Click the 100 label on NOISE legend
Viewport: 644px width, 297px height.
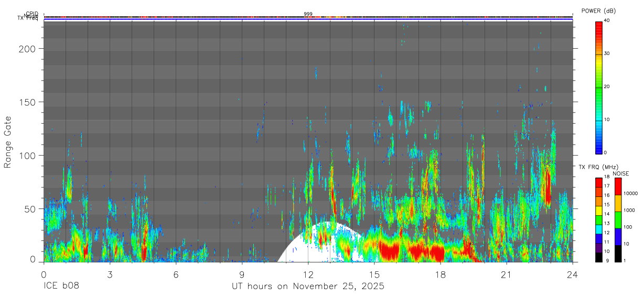pos(628,227)
